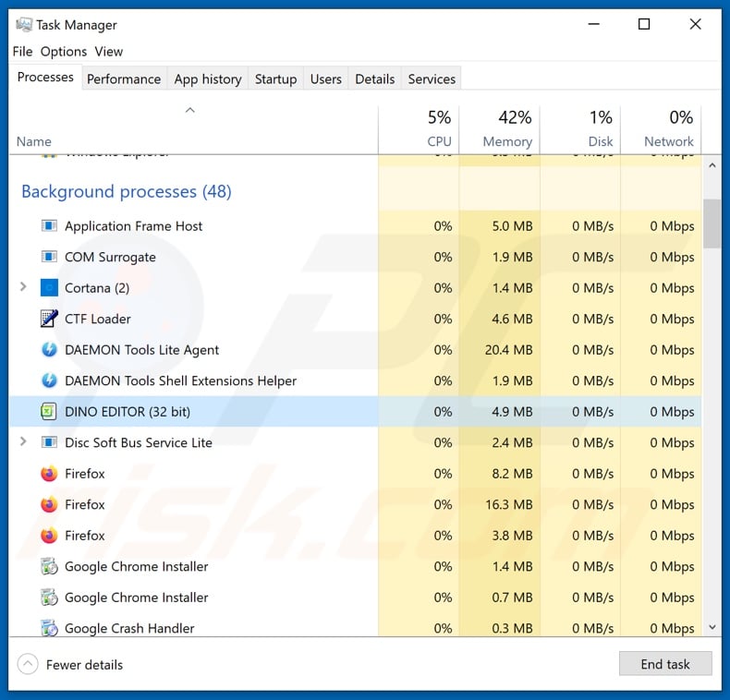Click Google Chrome Installer icon, 1.4 MB row
This screenshot has width=730, height=700.
49,566
